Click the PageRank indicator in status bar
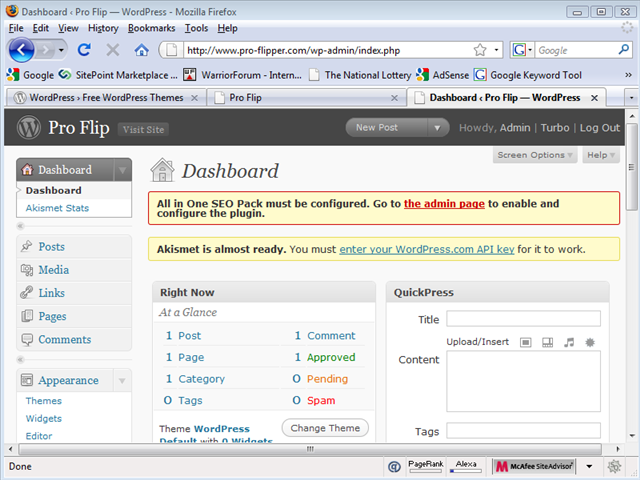The width and height of the screenshot is (640, 480). 426,466
